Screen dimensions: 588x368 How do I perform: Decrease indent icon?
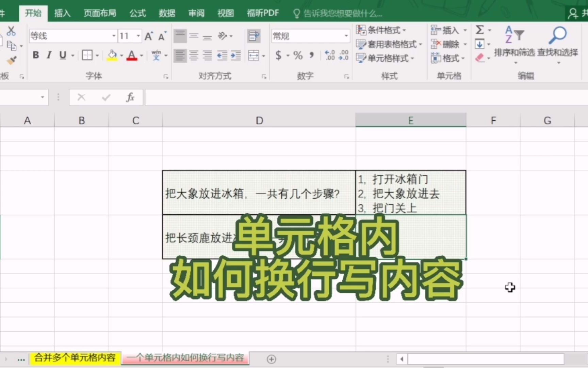click(222, 55)
